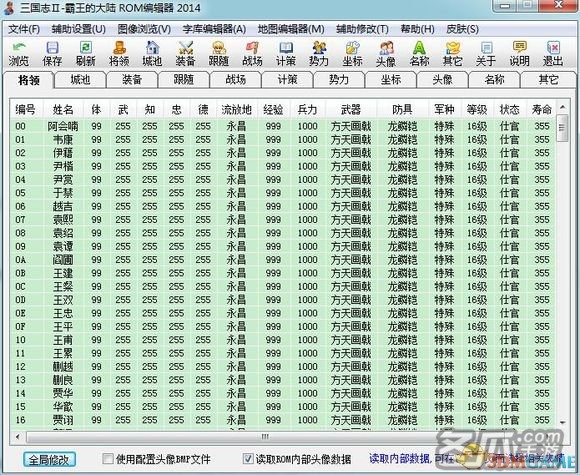Open the 头像 portrait toolbar icon

(x=386, y=54)
